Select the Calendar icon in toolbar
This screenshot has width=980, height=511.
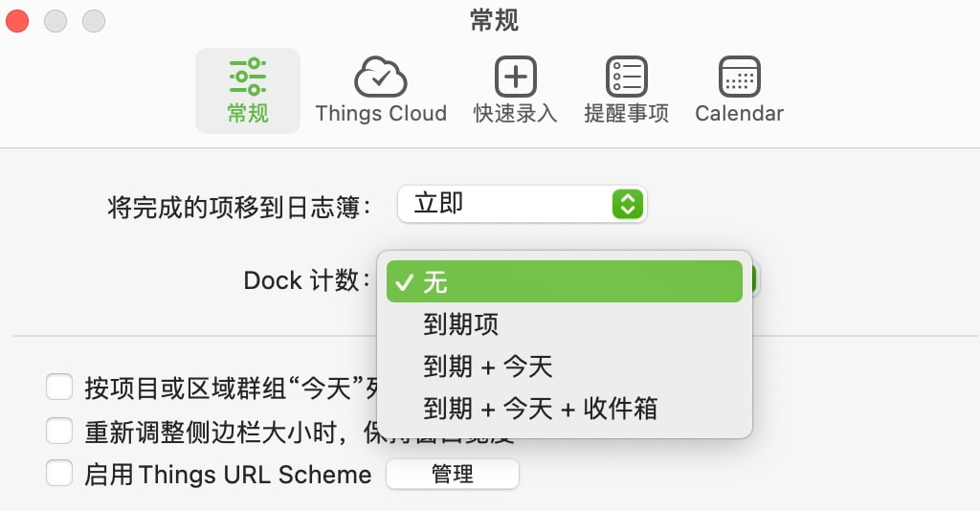(x=739, y=76)
